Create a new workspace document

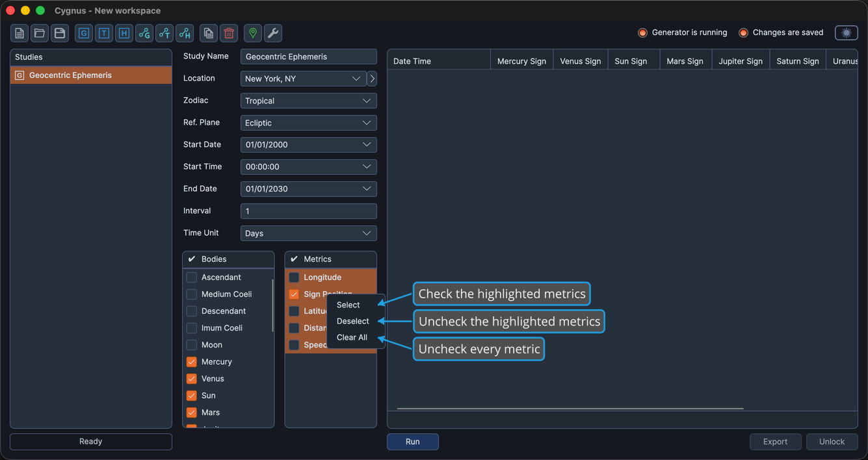(x=20, y=33)
